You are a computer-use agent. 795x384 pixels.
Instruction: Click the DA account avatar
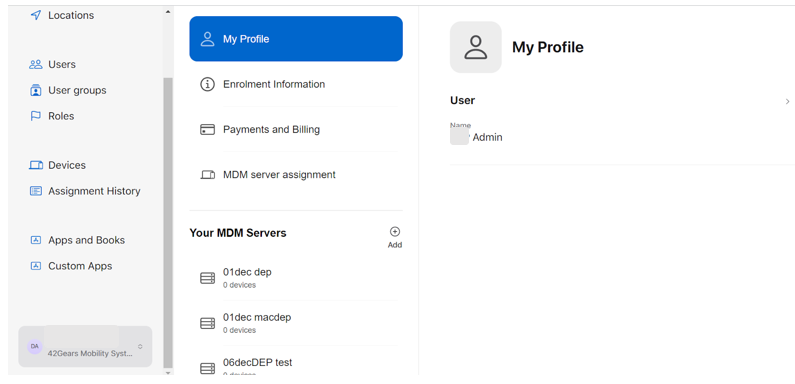click(x=34, y=346)
